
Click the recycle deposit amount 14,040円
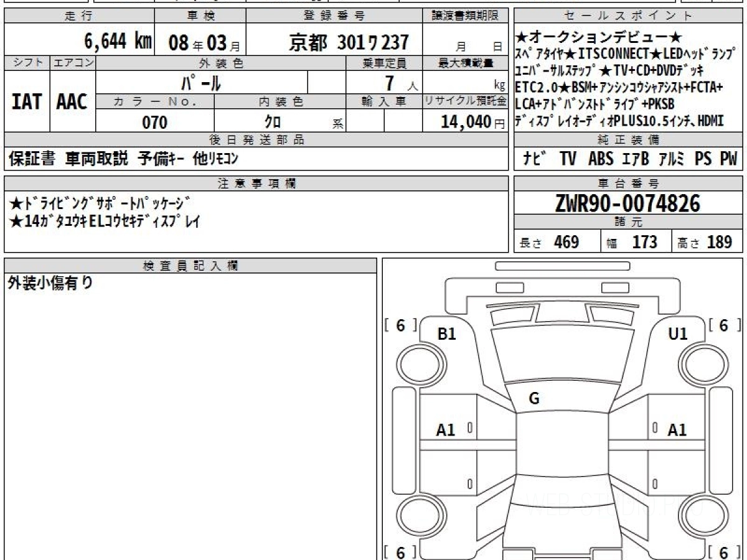(468, 122)
